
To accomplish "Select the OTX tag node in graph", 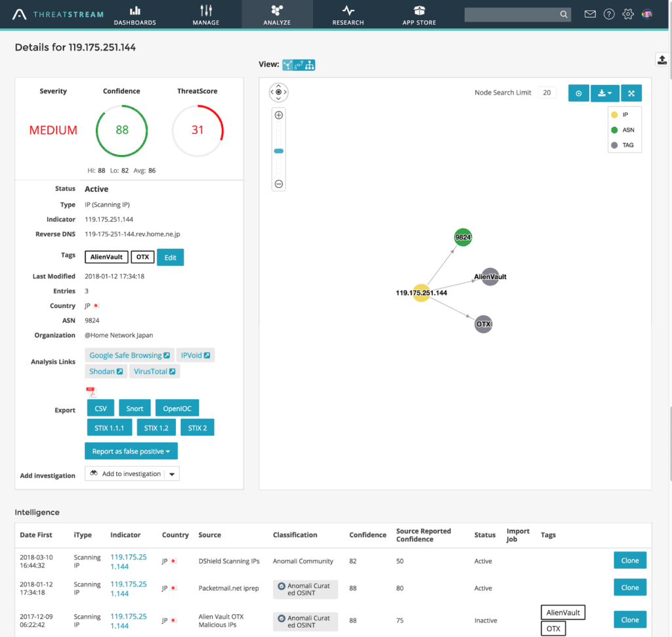I will click(484, 324).
